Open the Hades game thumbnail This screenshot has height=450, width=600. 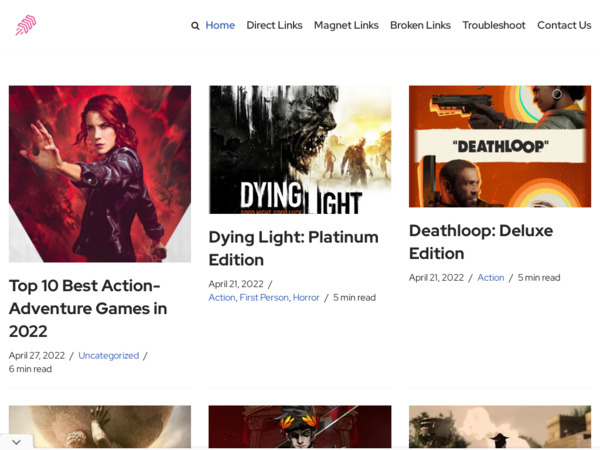click(x=300, y=427)
